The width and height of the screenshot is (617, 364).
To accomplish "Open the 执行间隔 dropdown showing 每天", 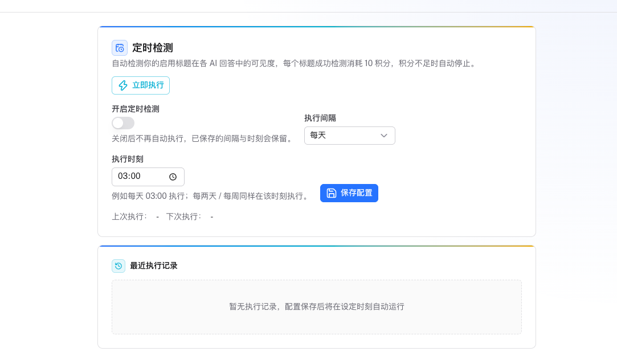I will 349,136.
